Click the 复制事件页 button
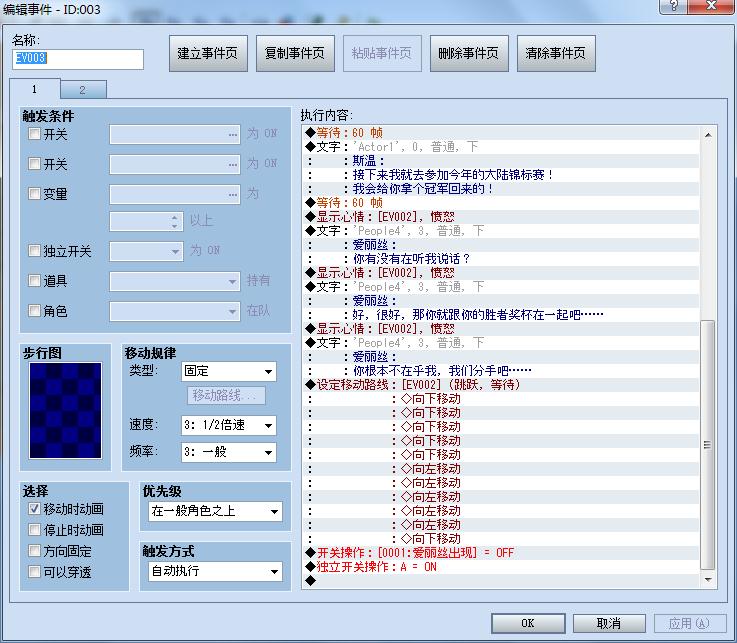737x643 pixels. pyautogui.click(x=295, y=53)
